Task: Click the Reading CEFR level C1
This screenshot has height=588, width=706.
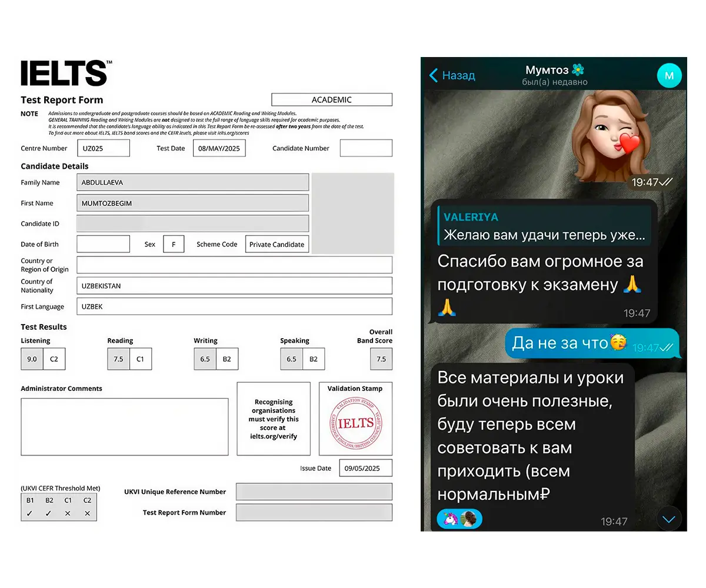Action: pos(141,359)
